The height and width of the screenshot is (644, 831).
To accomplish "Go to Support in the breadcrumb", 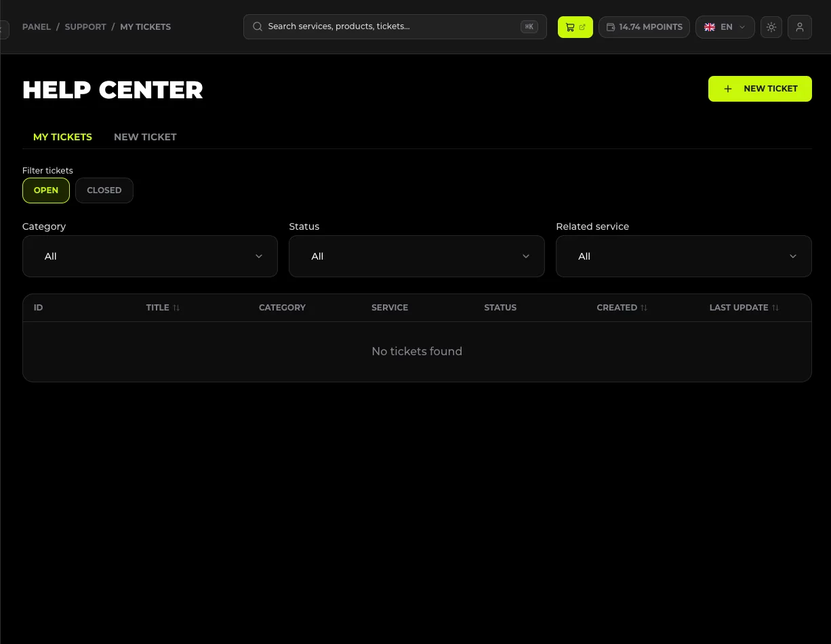I will [85, 27].
